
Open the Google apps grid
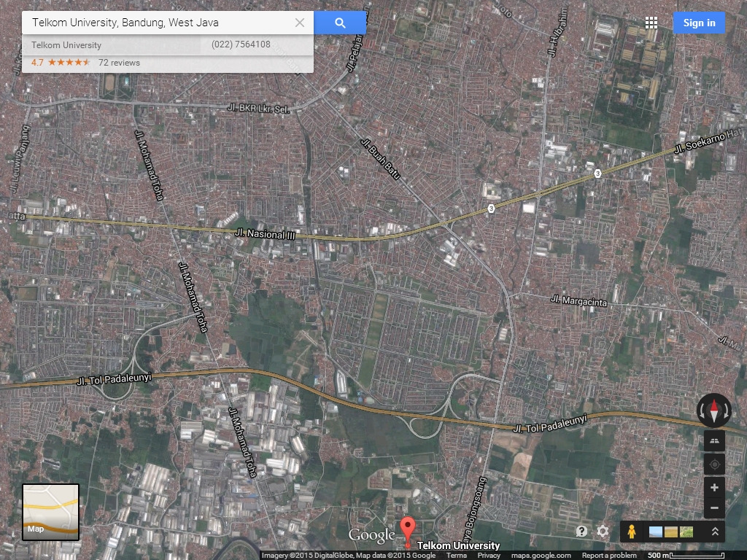point(651,23)
